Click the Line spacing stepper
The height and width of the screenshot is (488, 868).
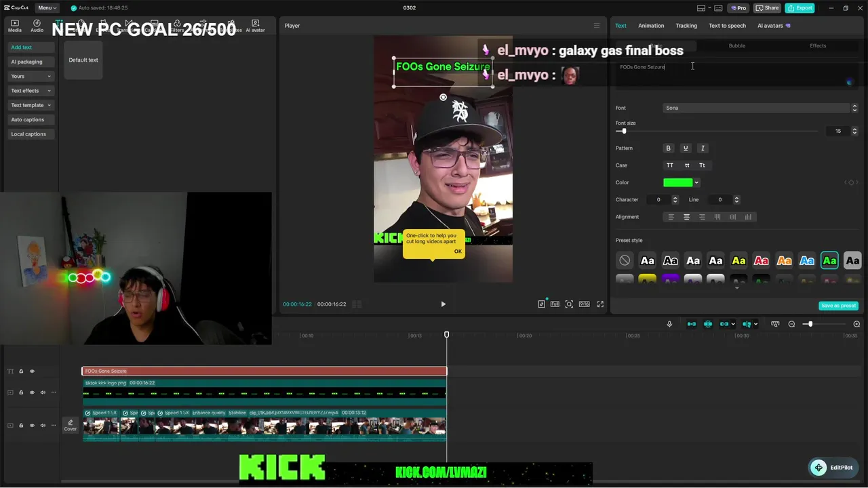point(736,200)
